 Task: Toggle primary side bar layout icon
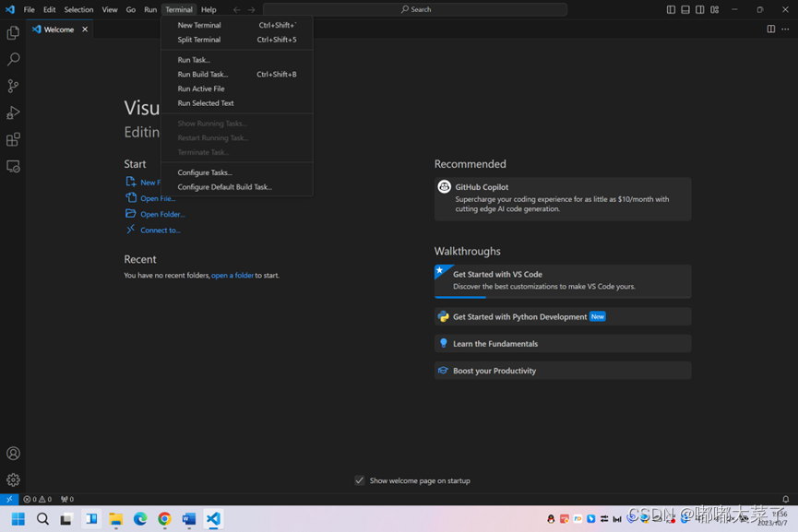click(671, 9)
